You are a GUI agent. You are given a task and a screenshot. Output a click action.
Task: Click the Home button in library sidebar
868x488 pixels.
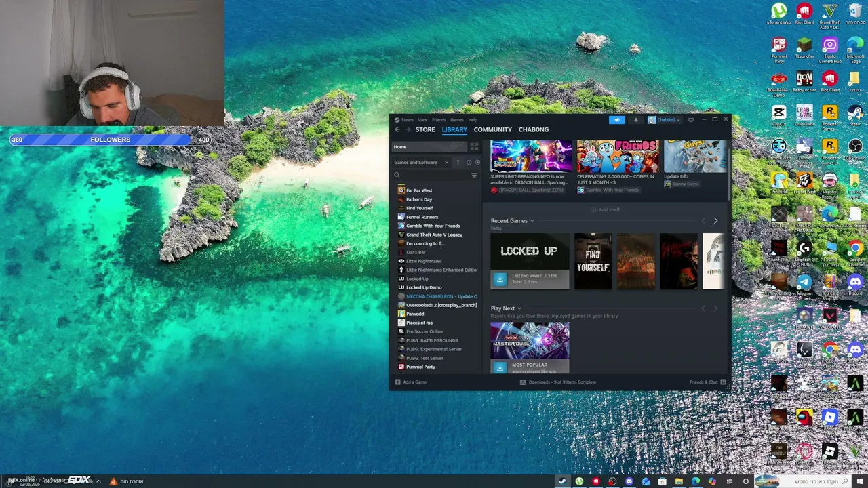click(430, 147)
